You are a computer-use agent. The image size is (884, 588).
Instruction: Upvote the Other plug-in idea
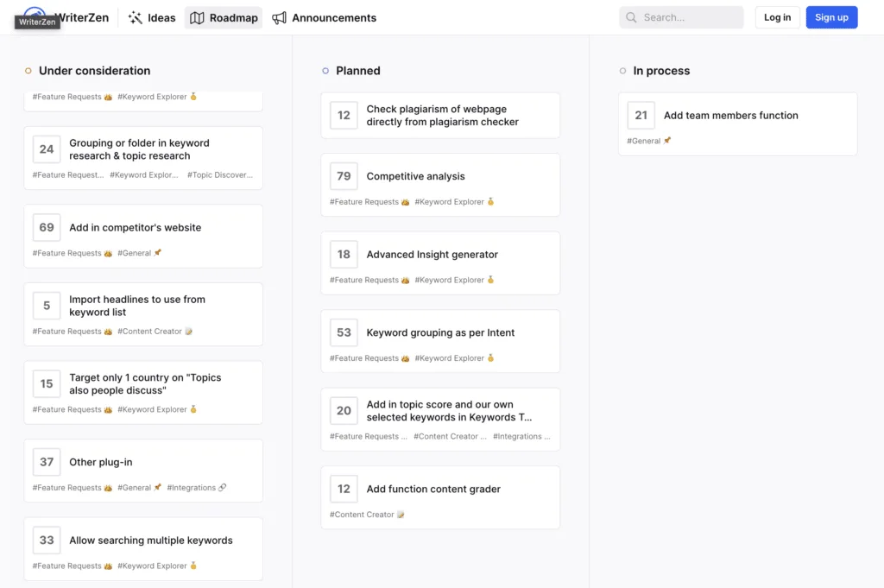click(47, 462)
